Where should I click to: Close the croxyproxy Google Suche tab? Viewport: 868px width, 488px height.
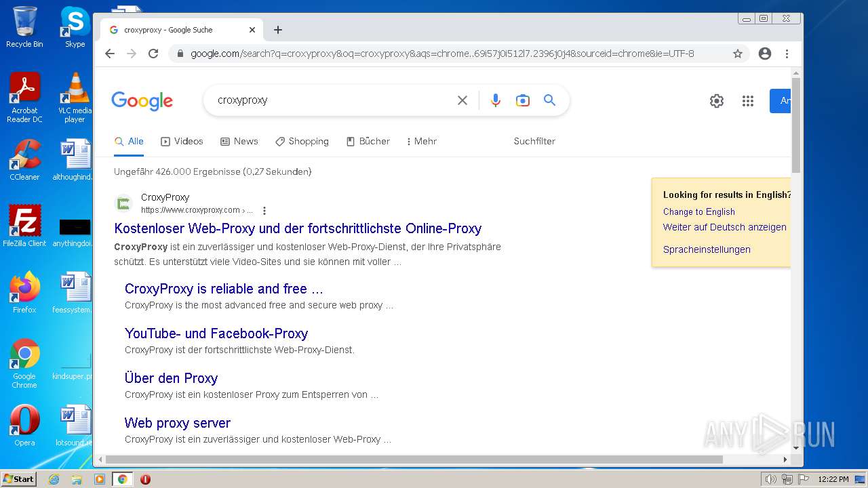pyautogui.click(x=252, y=30)
